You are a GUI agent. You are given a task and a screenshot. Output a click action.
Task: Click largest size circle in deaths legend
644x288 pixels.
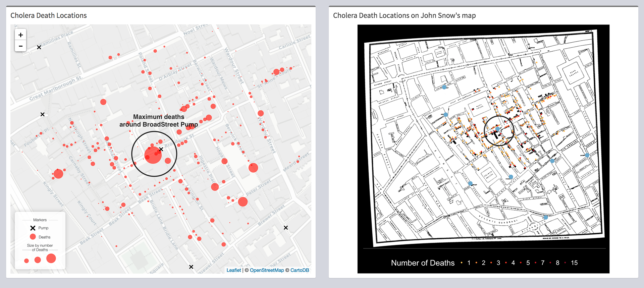coord(51,258)
